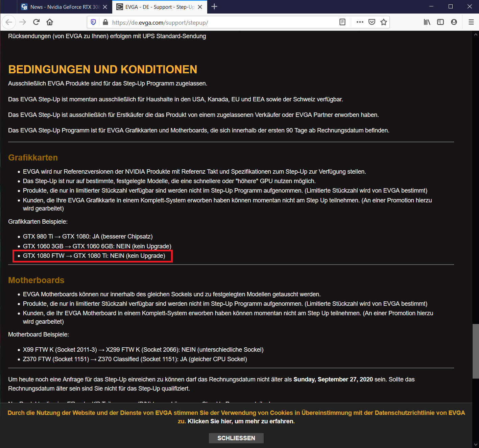Go back to the previous page
The height and width of the screenshot is (448, 479).
[x=9, y=22]
